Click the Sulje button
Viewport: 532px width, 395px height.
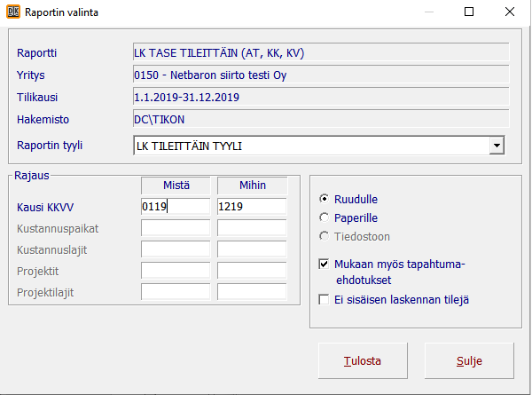[469, 361]
